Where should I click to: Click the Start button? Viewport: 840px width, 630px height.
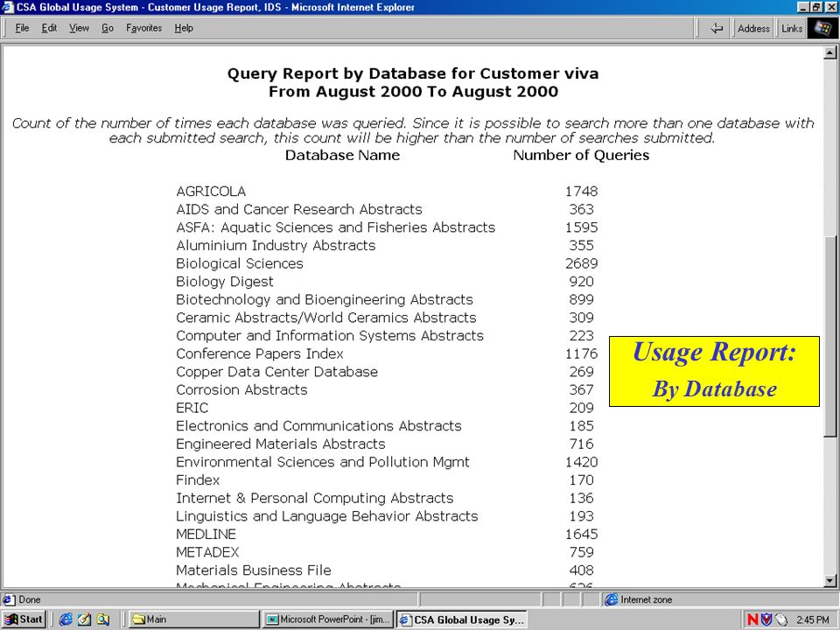pos(24,619)
